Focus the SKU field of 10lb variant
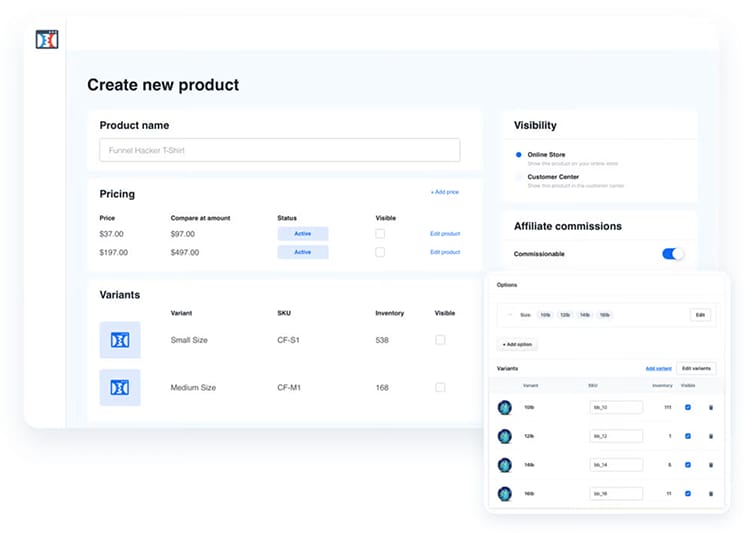The width and height of the screenshot is (750, 536). [x=616, y=407]
